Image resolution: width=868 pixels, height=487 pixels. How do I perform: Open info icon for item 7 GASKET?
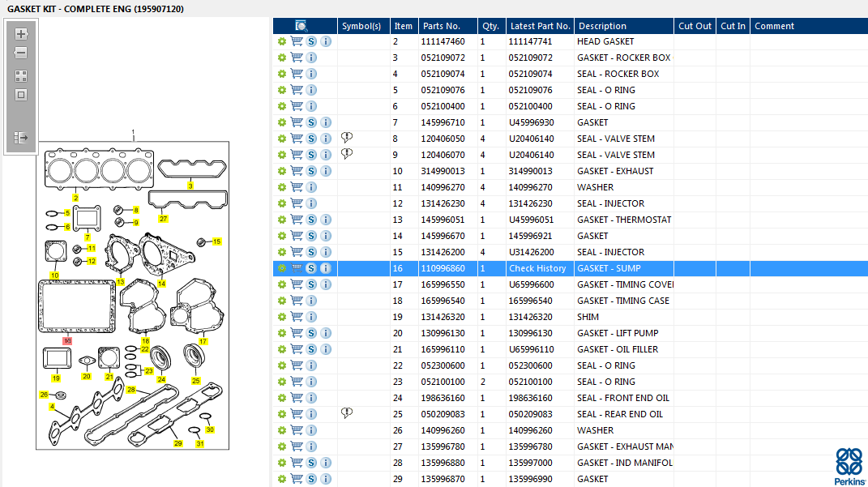(x=326, y=122)
